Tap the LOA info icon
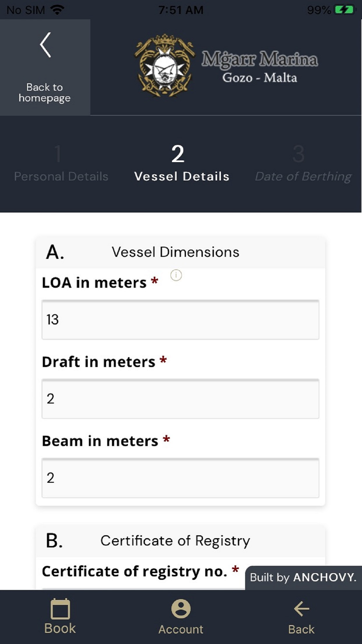362x644 pixels. tap(176, 275)
